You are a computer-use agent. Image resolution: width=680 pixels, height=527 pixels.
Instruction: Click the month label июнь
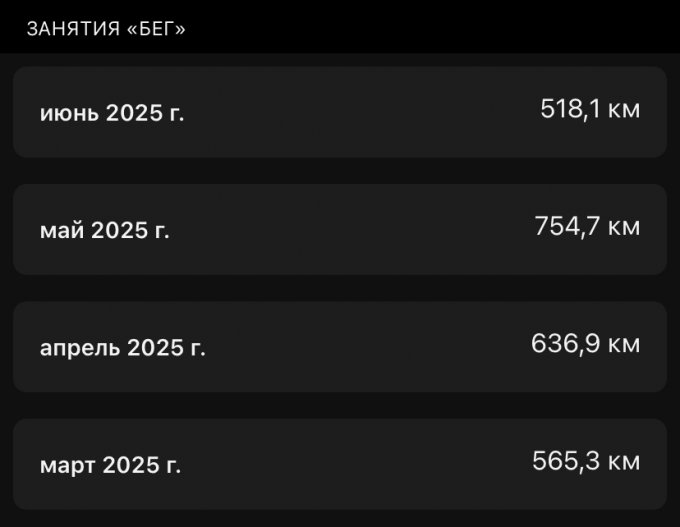point(69,113)
